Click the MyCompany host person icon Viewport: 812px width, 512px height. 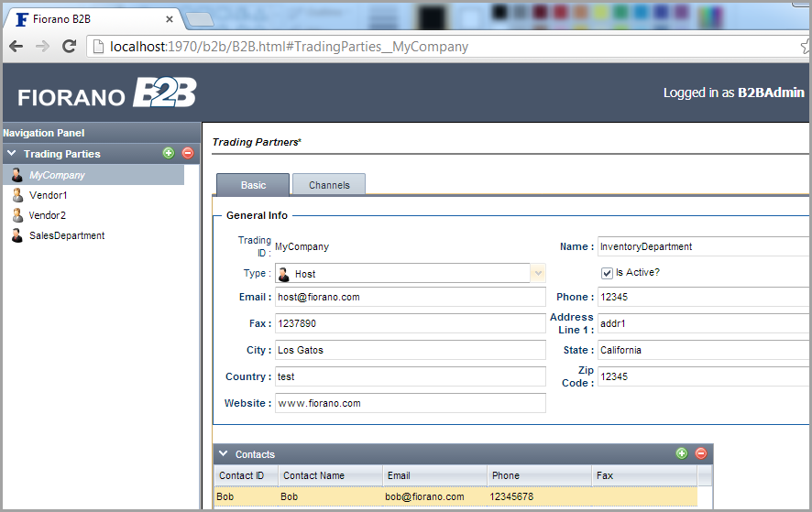(x=17, y=175)
